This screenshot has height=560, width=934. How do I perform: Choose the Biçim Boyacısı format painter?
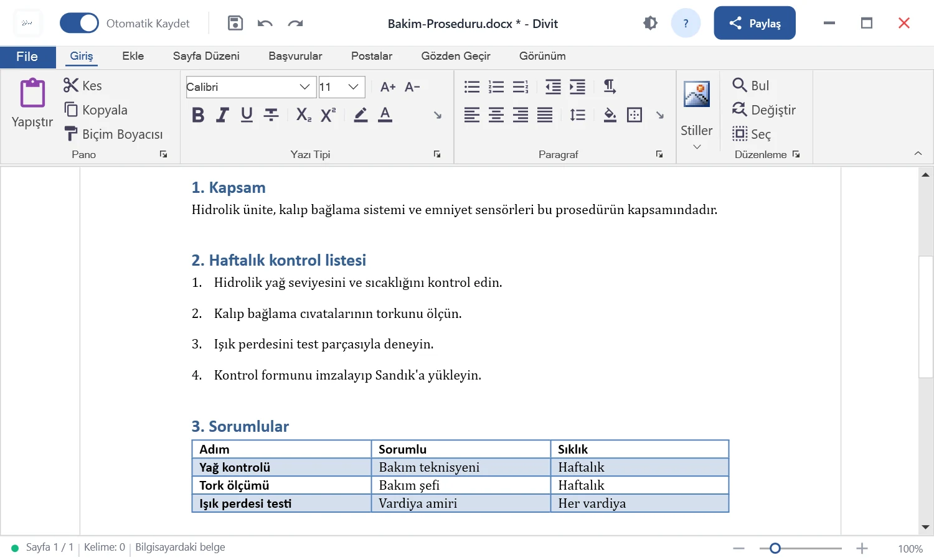pyautogui.click(x=113, y=134)
